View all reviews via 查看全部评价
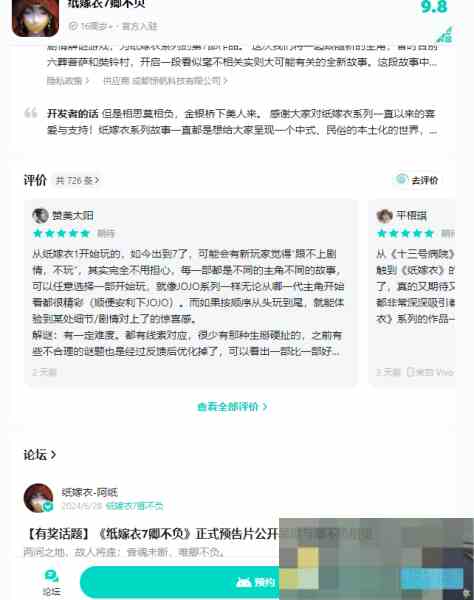474x600 pixels. tap(232, 407)
